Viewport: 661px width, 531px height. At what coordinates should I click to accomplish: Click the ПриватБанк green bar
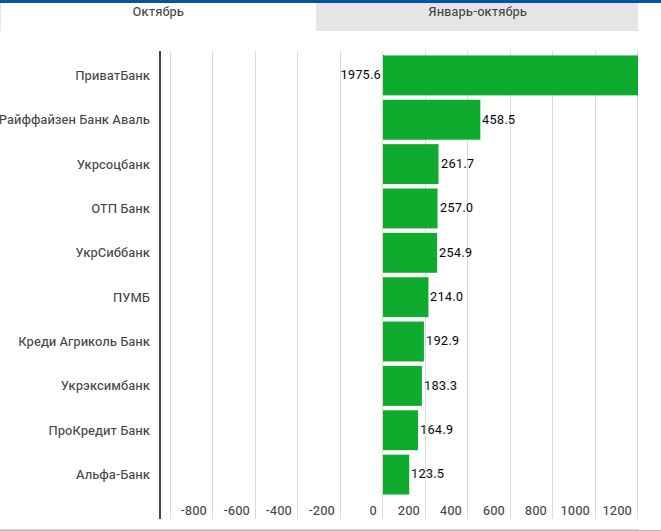pyautogui.click(x=509, y=75)
